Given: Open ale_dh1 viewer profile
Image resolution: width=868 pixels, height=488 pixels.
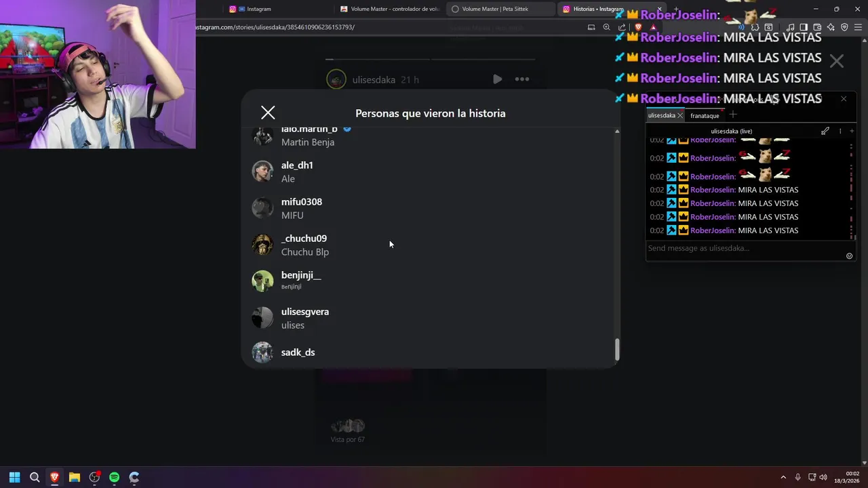Looking at the screenshot, I should 297,165.
